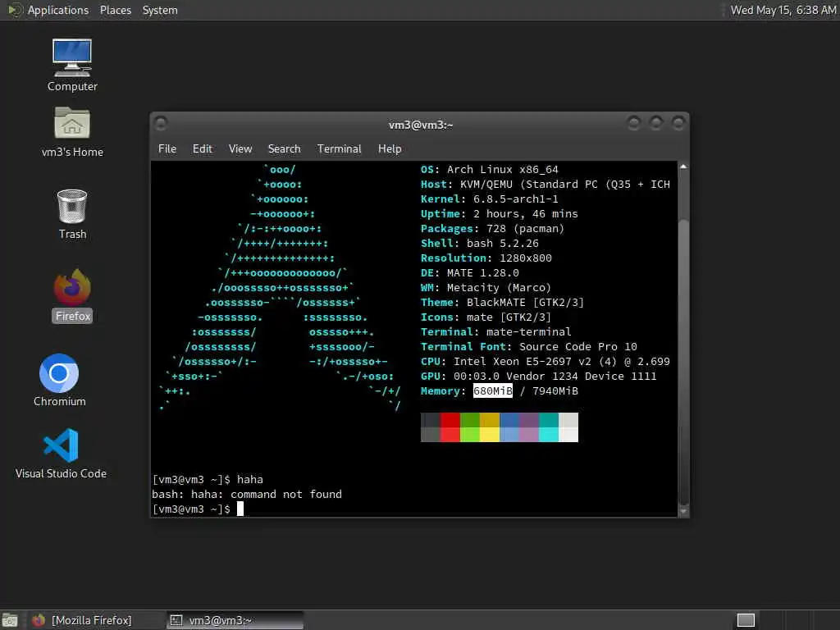Click the 'Source Code Pro 10' font value

pyautogui.click(x=578, y=347)
